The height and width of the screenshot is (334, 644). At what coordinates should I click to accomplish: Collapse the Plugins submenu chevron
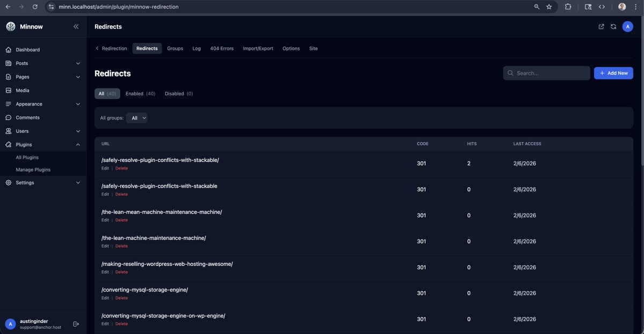pos(78,145)
